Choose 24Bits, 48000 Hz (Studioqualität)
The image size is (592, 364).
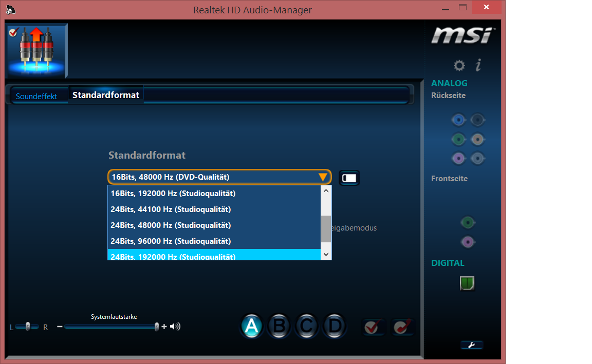(x=214, y=225)
